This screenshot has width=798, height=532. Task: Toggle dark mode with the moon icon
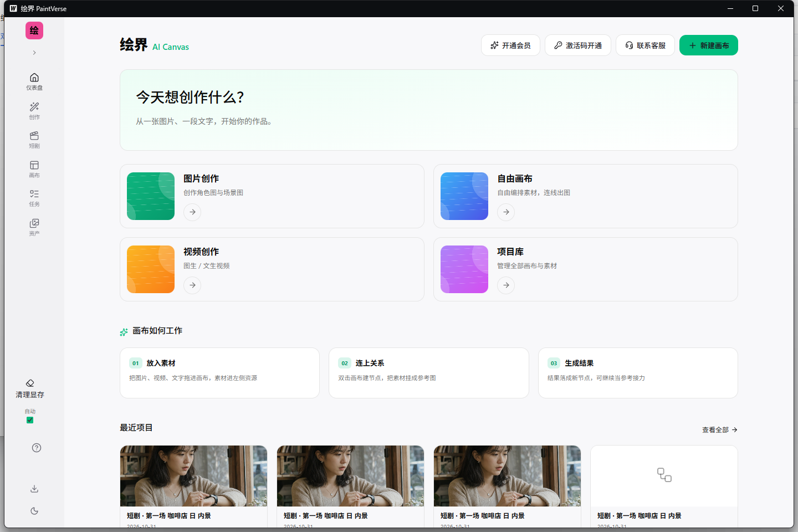(34, 511)
